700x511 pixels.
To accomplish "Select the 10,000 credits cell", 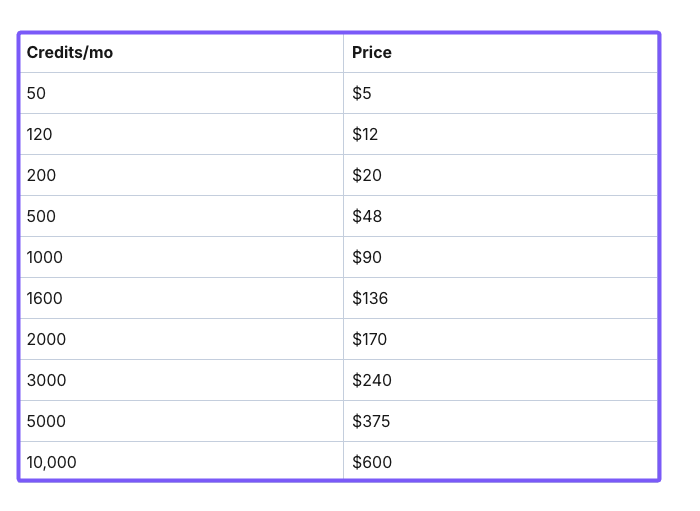I will click(52, 462).
